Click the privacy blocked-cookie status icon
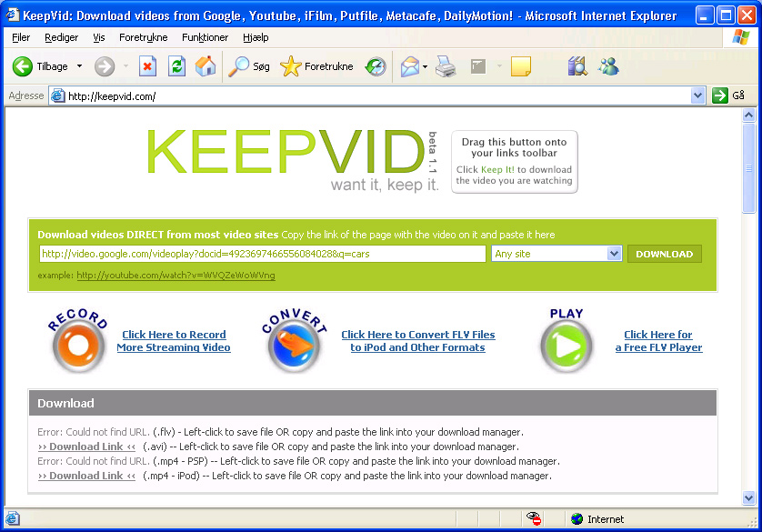The height and width of the screenshot is (532, 762). [534, 519]
